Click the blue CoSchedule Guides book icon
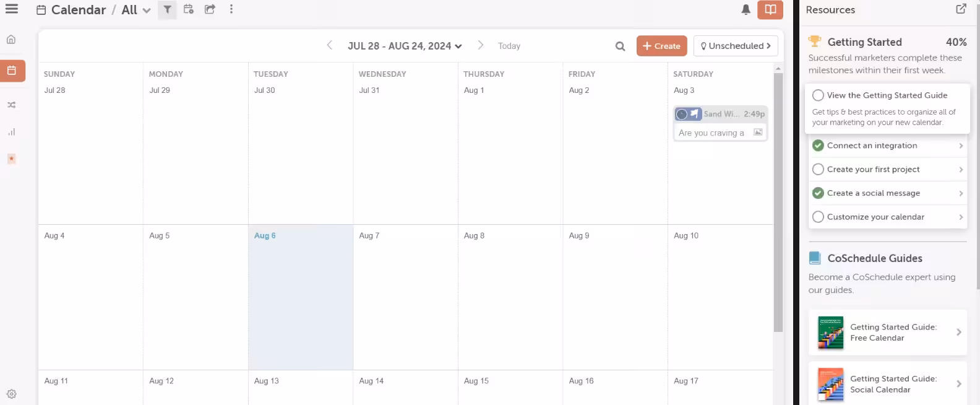This screenshot has height=405, width=980. [x=815, y=258]
